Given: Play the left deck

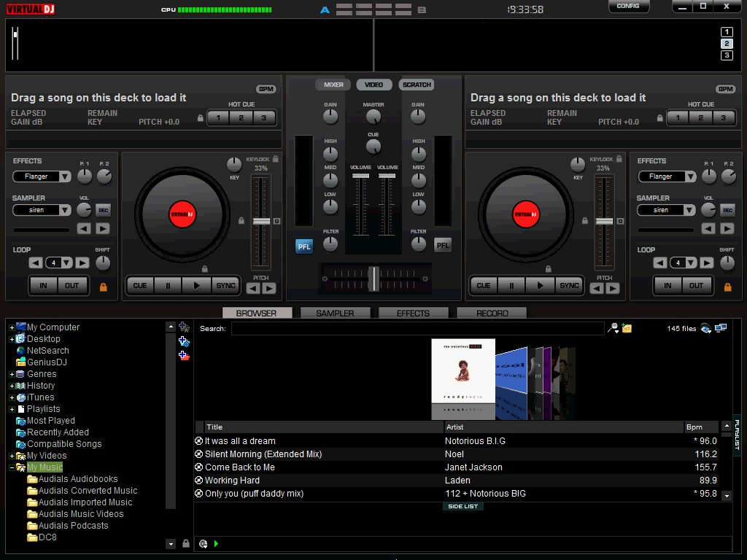Looking at the screenshot, I should [x=196, y=286].
